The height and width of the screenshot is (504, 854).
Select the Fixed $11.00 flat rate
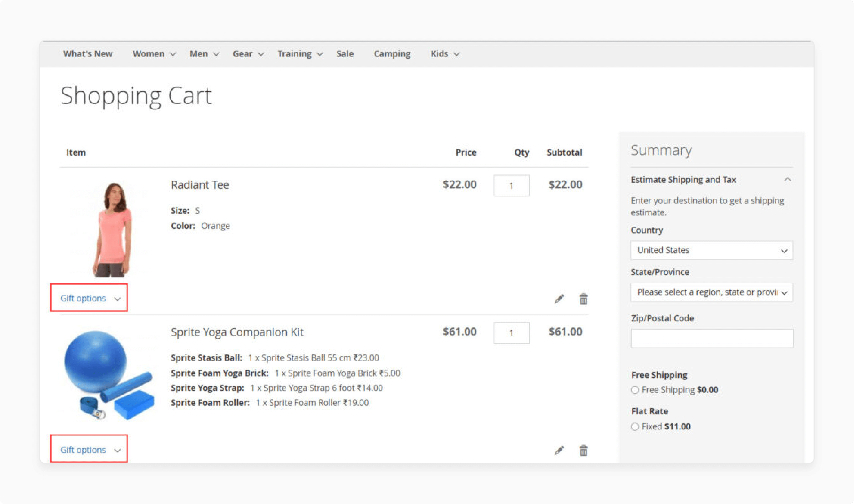[635, 427]
